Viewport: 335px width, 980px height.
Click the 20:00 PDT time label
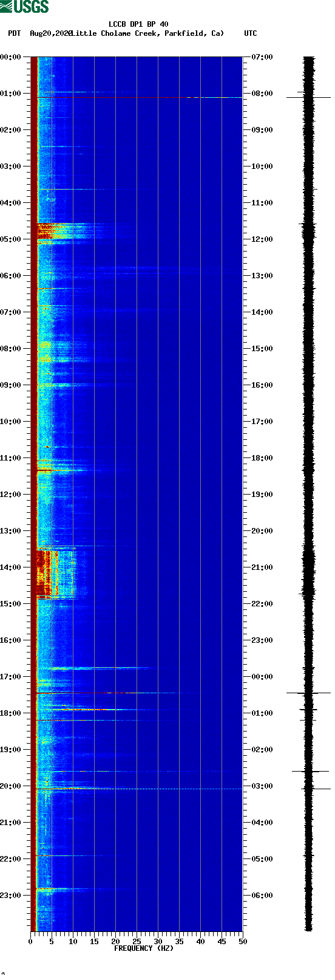(x=11, y=786)
